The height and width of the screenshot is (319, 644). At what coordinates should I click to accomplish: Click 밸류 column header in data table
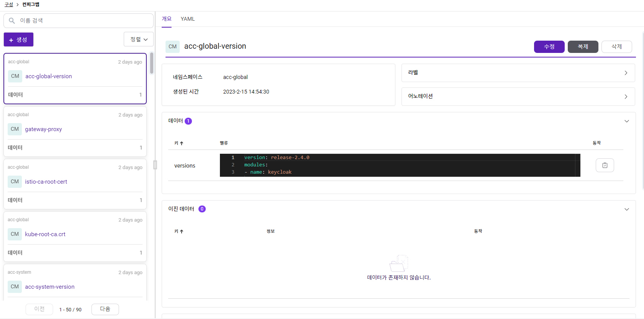pos(224,143)
